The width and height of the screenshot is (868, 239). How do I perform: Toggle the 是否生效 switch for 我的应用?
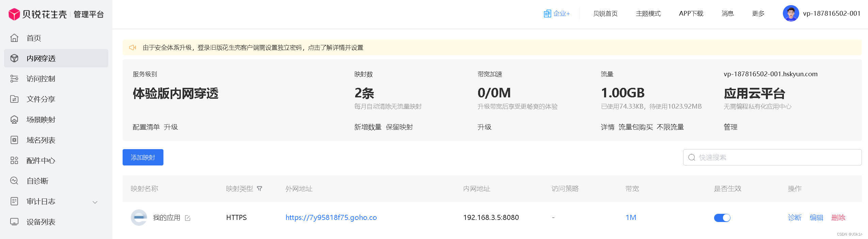point(722,218)
